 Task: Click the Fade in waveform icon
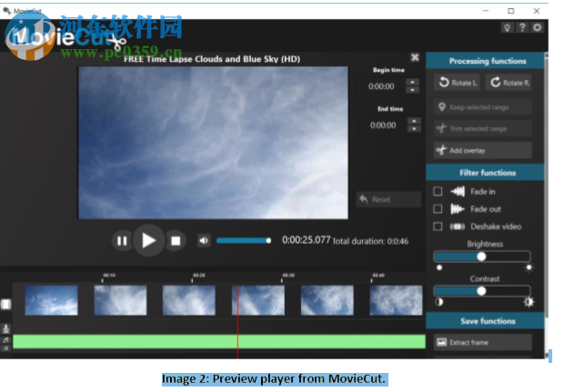click(458, 191)
